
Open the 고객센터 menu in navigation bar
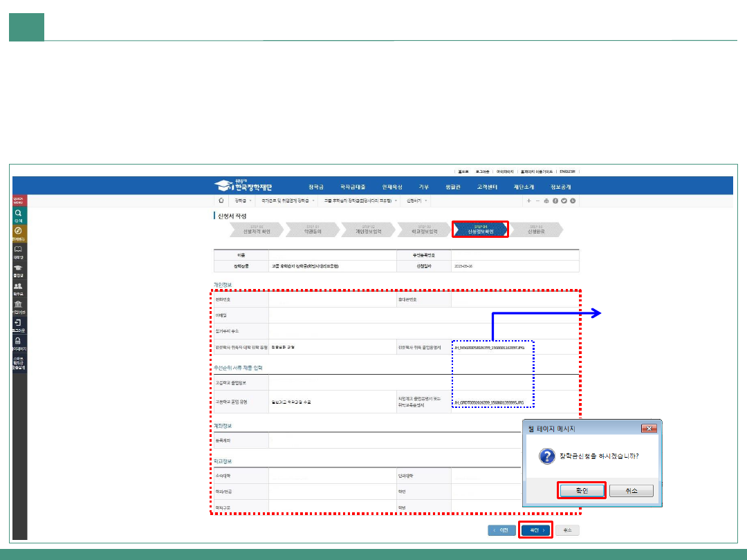click(488, 187)
